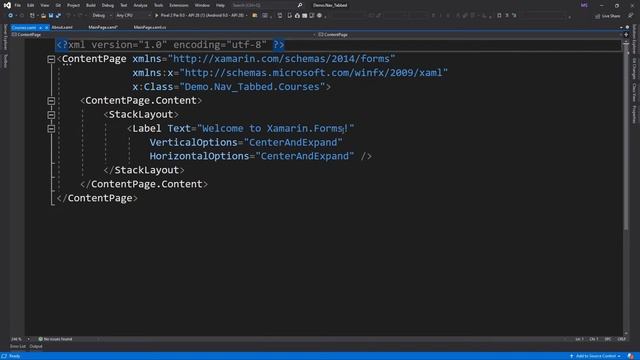
Task: Click the Visual Studio logo icon
Action: (x=7, y=5)
